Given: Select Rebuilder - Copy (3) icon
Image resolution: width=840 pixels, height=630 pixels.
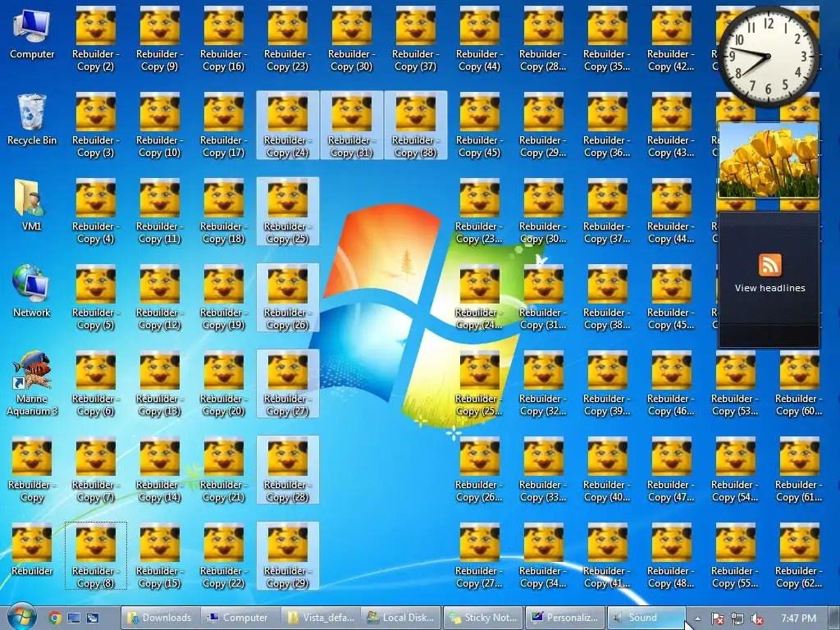Looking at the screenshot, I should coord(95,126).
